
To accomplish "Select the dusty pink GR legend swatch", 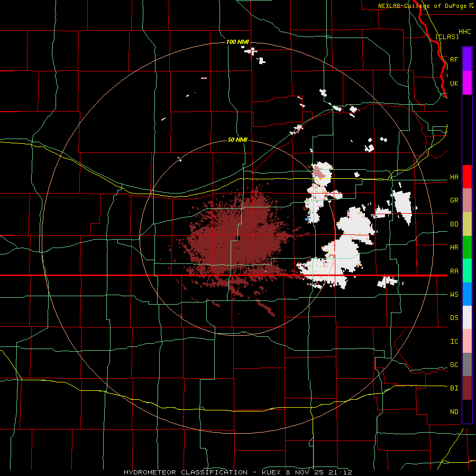I will click(x=467, y=200).
